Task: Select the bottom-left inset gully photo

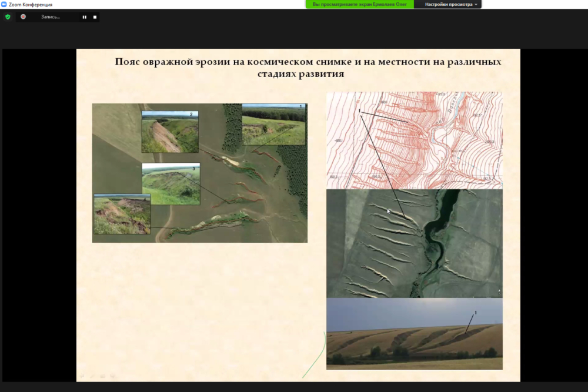Action: (x=122, y=214)
